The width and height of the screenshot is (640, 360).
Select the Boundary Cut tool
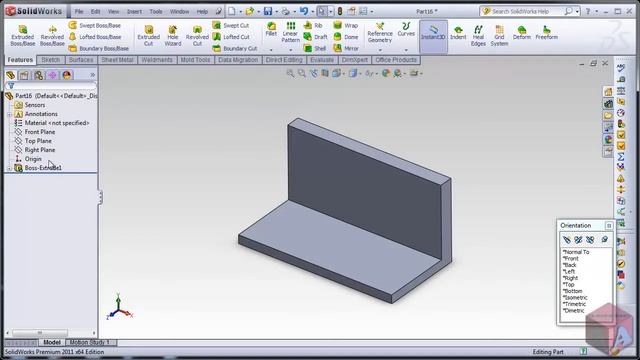[235, 48]
